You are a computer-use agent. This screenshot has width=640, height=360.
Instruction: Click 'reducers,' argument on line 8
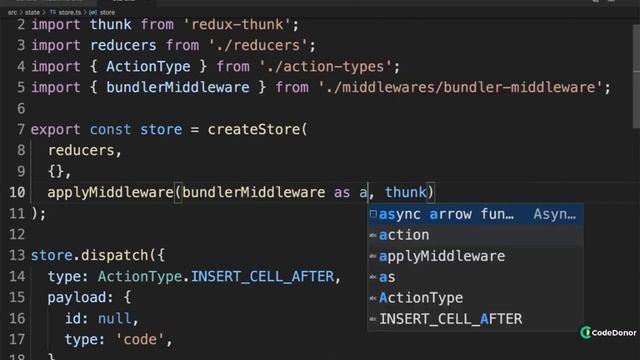coord(84,151)
